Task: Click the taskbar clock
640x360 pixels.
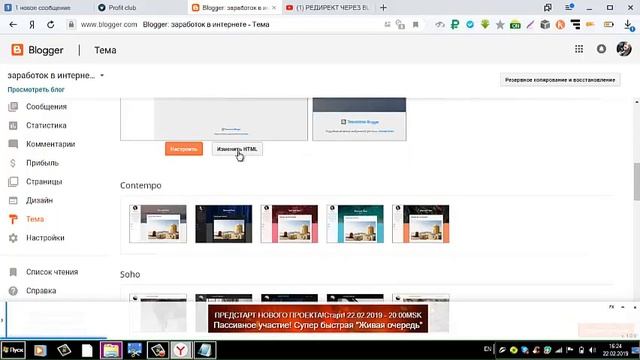Action: tap(616, 350)
